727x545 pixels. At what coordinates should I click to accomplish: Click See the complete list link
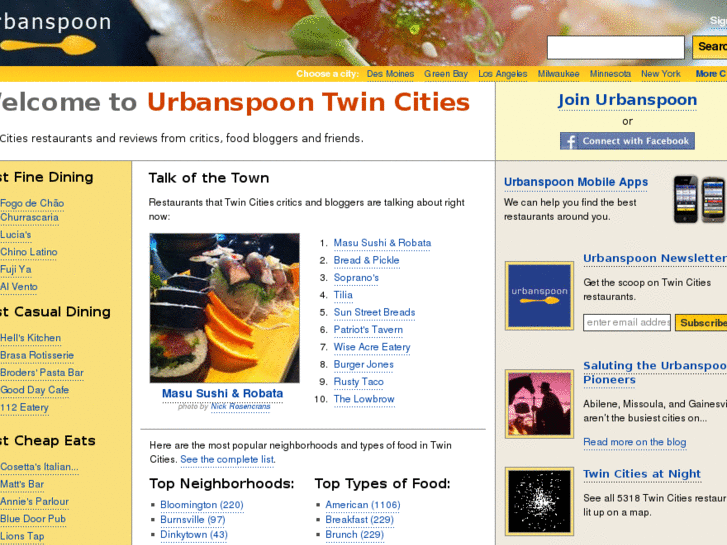pyautogui.click(x=227, y=460)
